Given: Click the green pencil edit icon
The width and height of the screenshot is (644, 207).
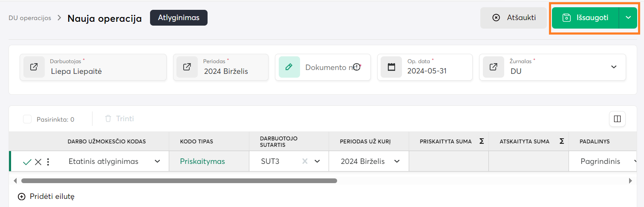Looking at the screenshot, I should (x=289, y=67).
